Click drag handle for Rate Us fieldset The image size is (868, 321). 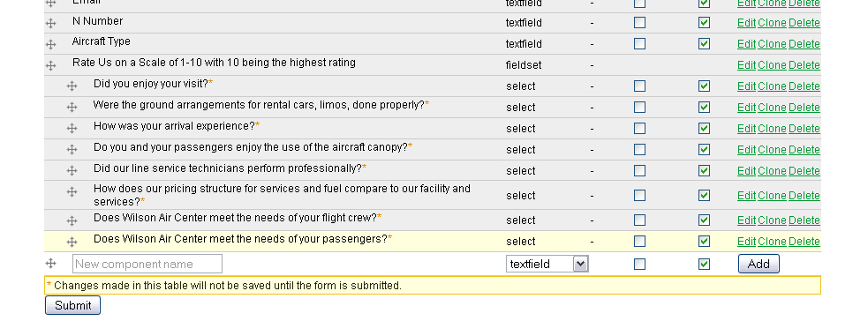(51, 65)
